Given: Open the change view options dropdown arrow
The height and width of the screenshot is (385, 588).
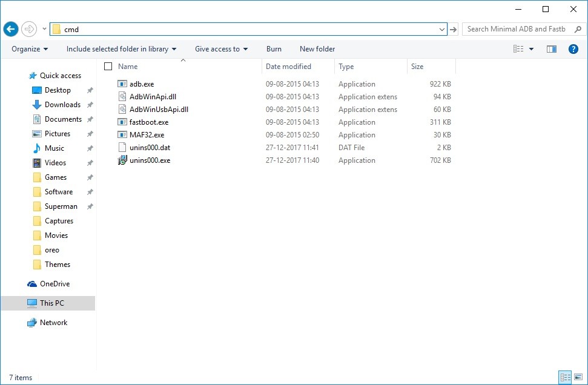Looking at the screenshot, I should pos(532,49).
